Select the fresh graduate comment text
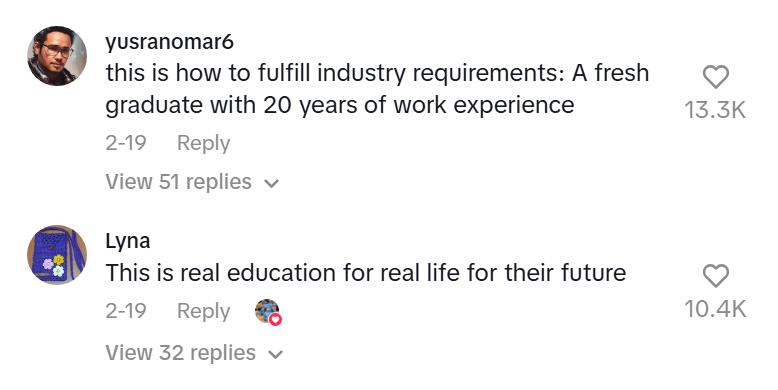Image resolution: width=778 pixels, height=390 pixels. pyautogui.click(x=377, y=89)
